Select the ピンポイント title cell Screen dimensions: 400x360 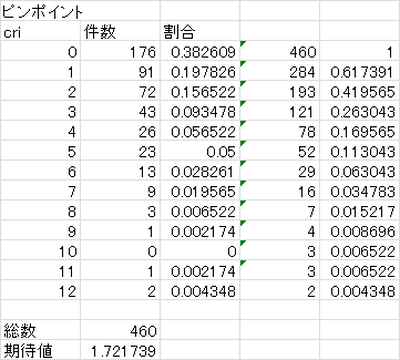(x=40, y=11)
